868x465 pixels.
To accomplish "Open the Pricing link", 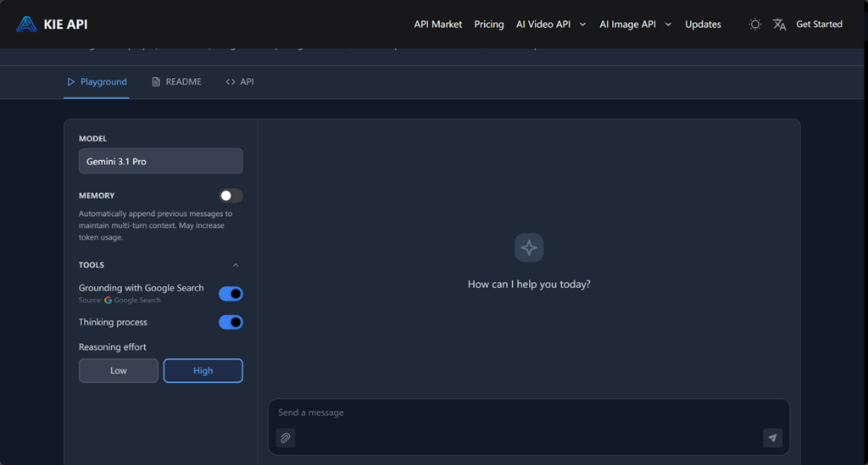I will [488, 25].
